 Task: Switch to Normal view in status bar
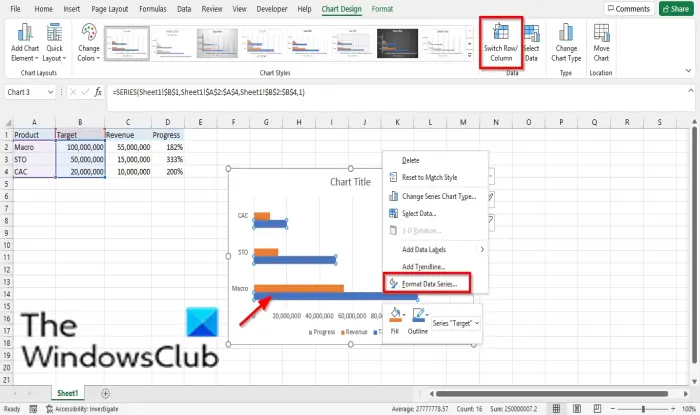tap(556, 409)
